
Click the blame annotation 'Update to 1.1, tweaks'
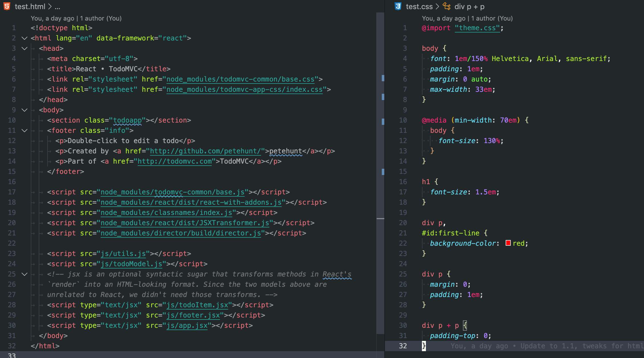pos(567,346)
